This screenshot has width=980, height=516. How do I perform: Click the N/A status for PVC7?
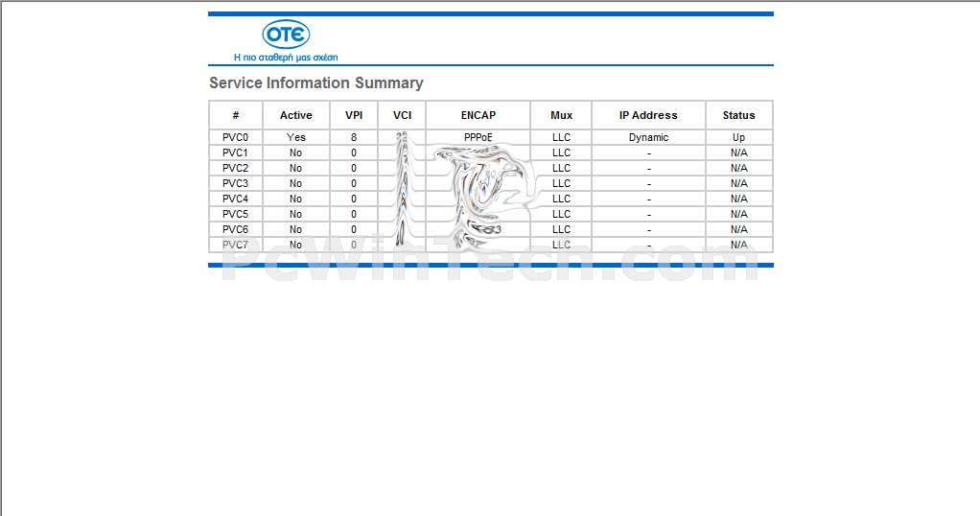[x=738, y=245]
